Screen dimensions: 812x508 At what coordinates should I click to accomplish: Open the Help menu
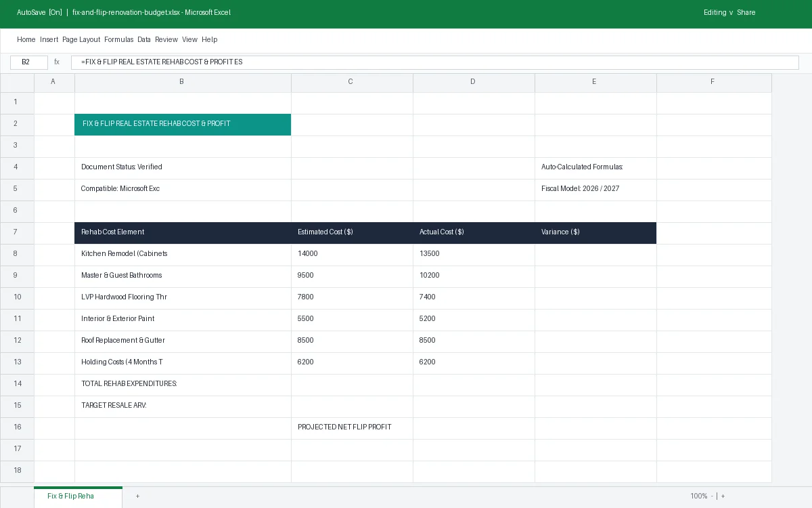point(209,39)
